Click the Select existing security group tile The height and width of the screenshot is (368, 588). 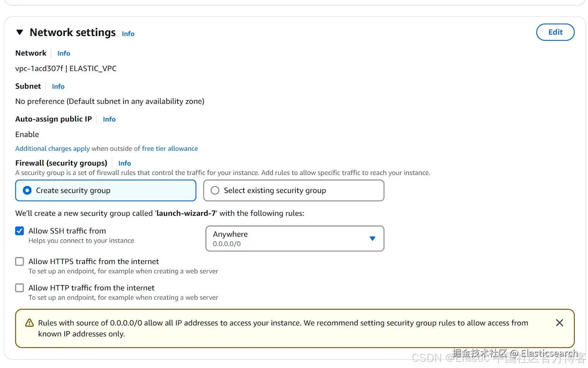pyautogui.click(x=294, y=190)
